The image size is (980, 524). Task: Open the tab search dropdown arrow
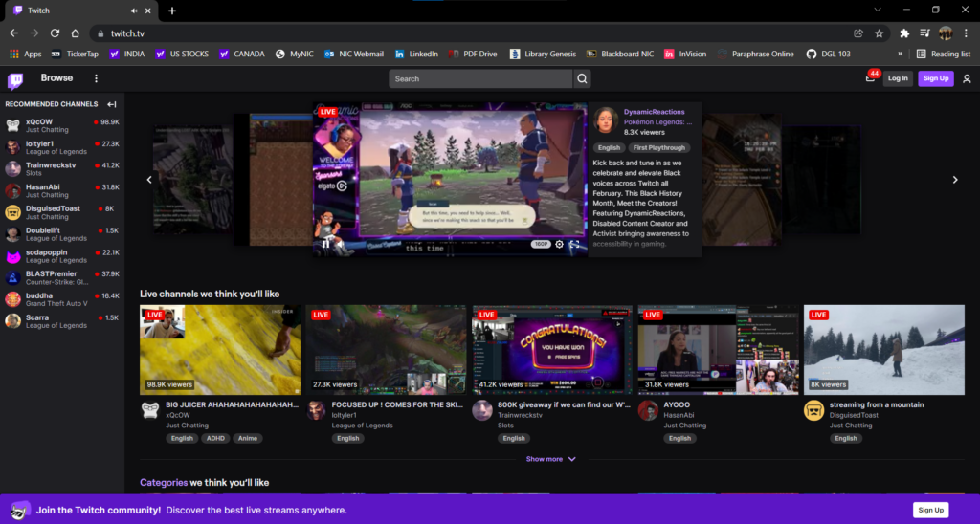(x=878, y=10)
